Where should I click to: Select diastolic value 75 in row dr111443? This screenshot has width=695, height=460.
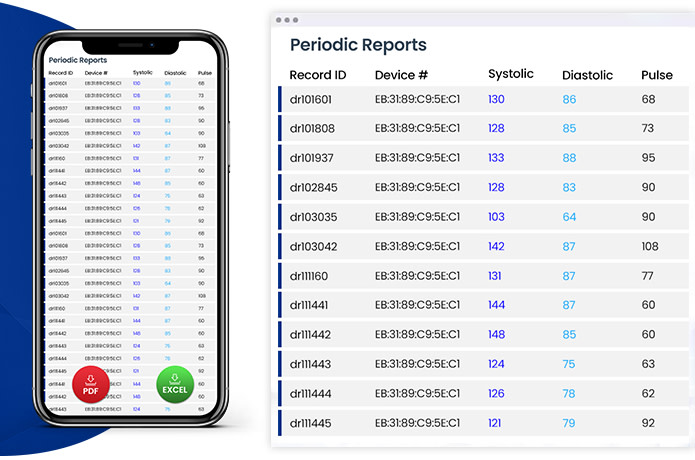(x=569, y=364)
